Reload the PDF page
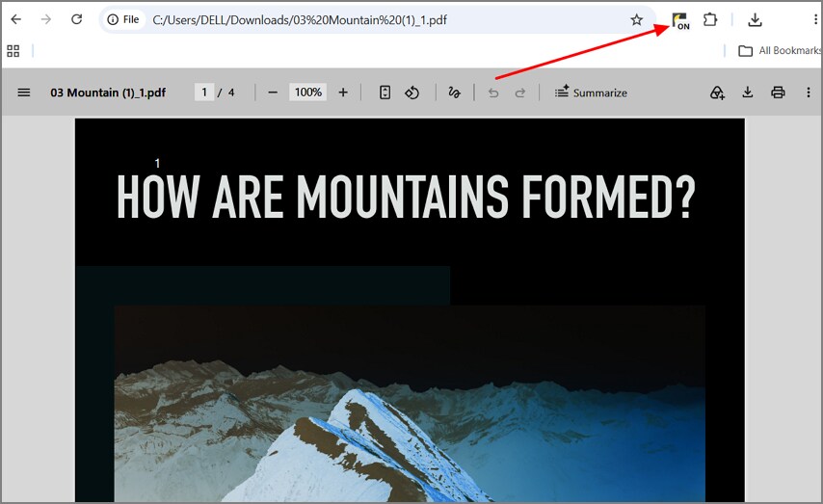823x504 pixels. (x=77, y=20)
